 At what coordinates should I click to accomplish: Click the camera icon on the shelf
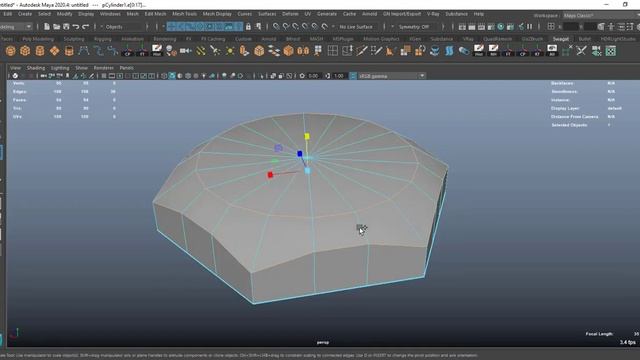(186, 51)
